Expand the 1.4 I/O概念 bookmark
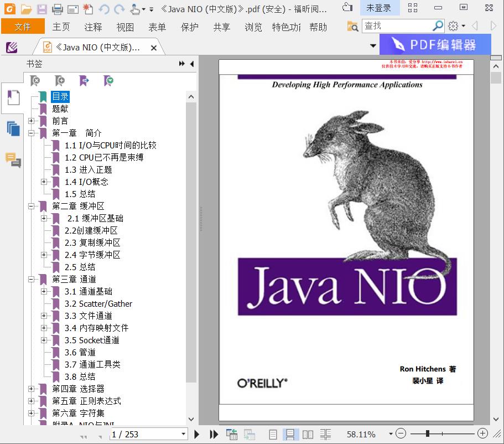Image resolution: width=504 pixels, height=444 pixels. pyautogui.click(x=44, y=182)
